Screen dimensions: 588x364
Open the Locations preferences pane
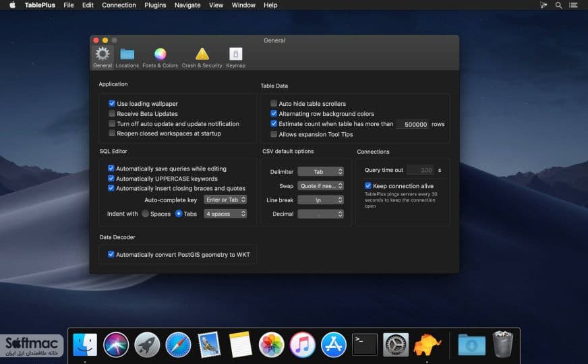point(127,58)
